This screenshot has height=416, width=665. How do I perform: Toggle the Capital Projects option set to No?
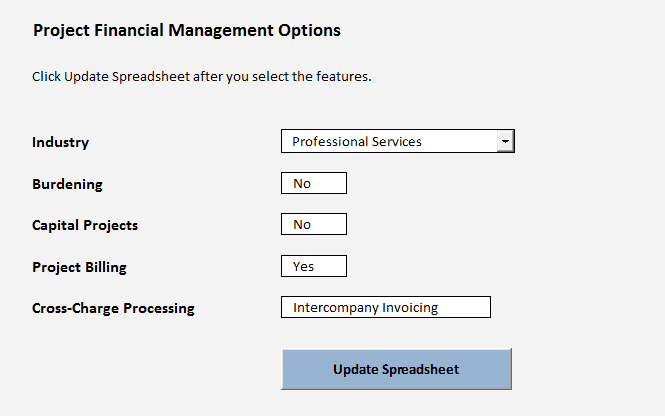pyautogui.click(x=314, y=224)
